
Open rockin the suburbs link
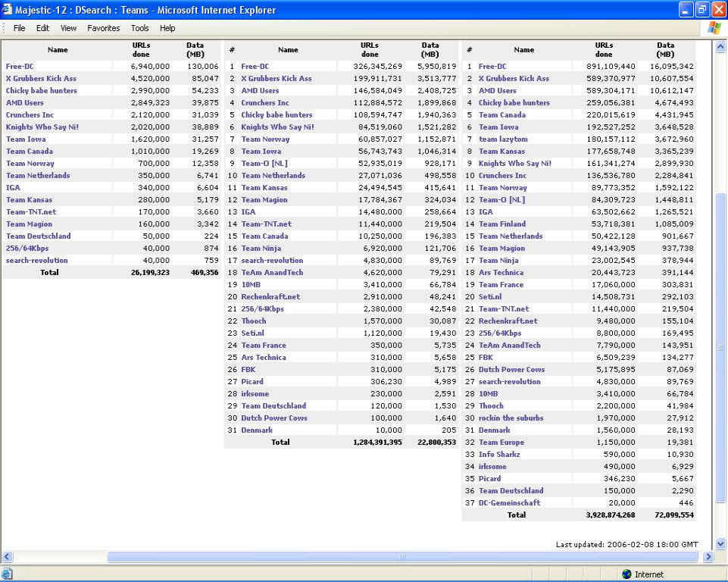click(x=511, y=418)
